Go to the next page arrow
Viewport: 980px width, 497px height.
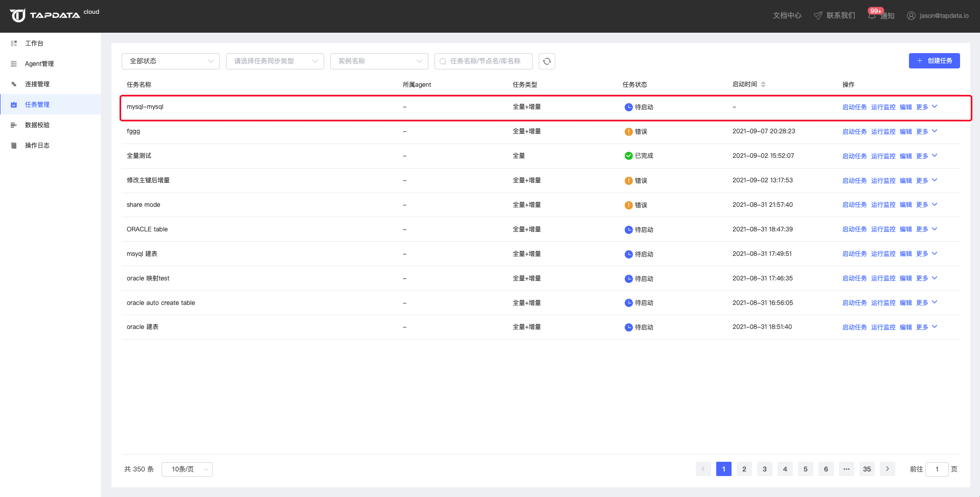tap(887, 469)
